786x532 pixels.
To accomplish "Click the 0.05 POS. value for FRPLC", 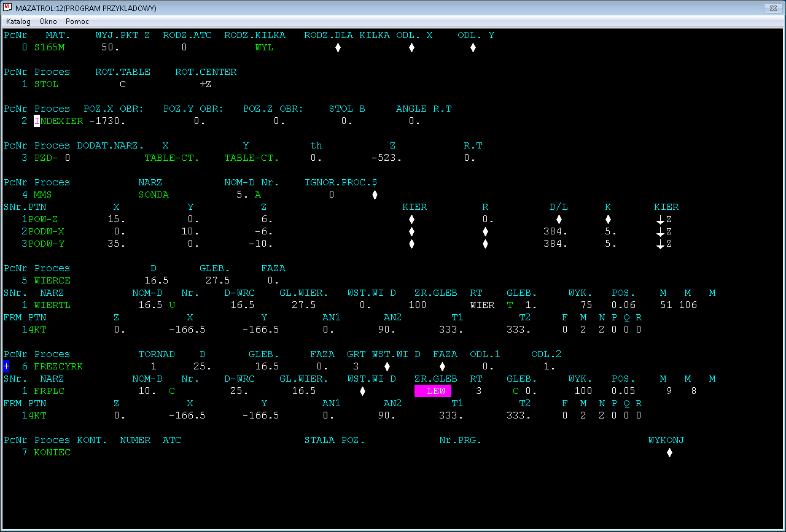I will click(x=623, y=391).
